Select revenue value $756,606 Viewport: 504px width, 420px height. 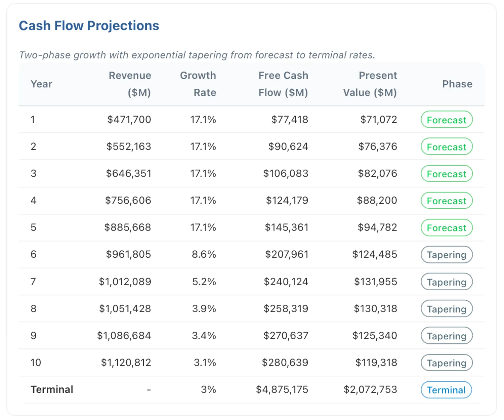pyautogui.click(x=128, y=201)
